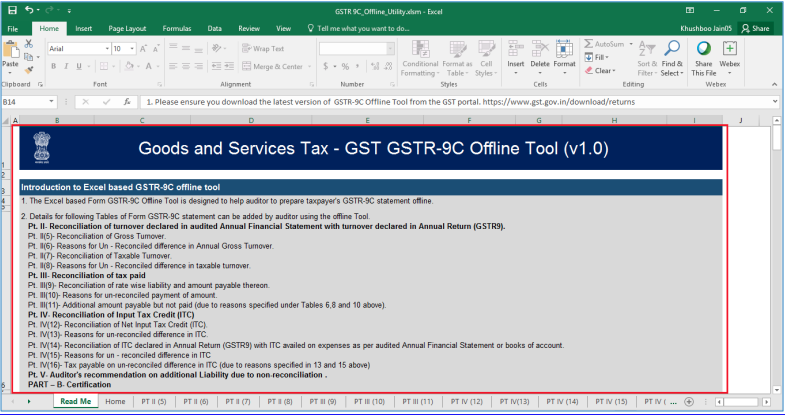This screenshot has height=415, width=786.
Task: Open Conditional Formatting menu
Action: (x=420, y=59)
